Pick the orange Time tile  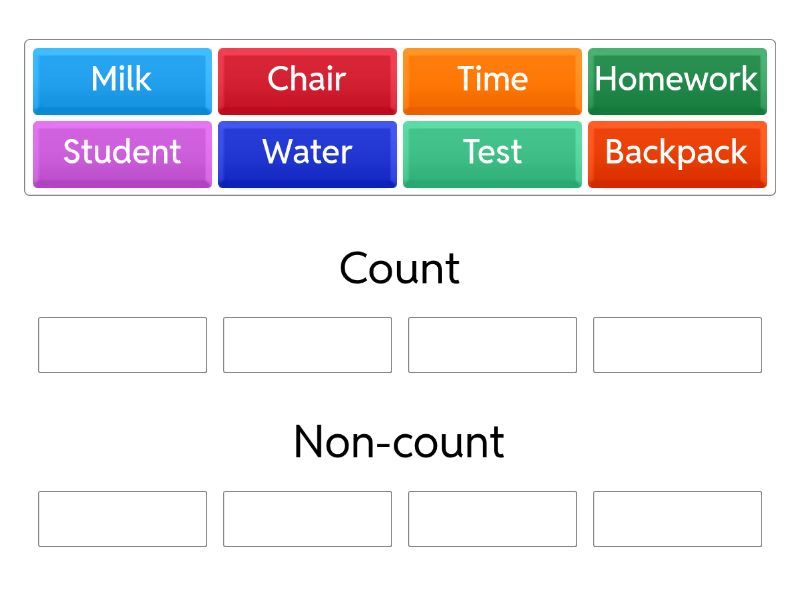tap(492, 80)
